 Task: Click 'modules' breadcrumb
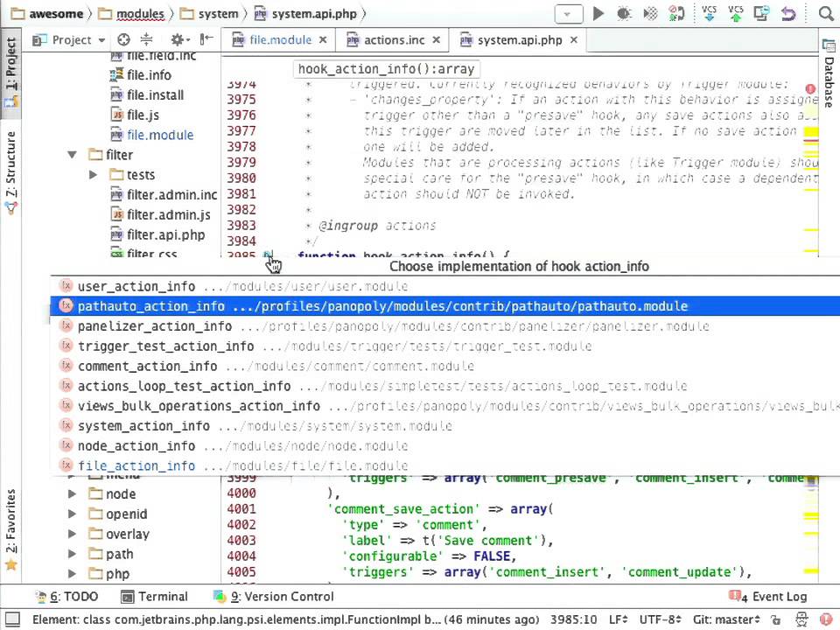132,14
